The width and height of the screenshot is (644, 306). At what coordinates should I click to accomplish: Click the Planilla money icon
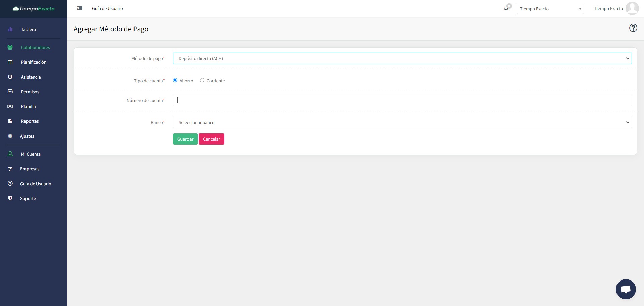click(x=10, y=106)
